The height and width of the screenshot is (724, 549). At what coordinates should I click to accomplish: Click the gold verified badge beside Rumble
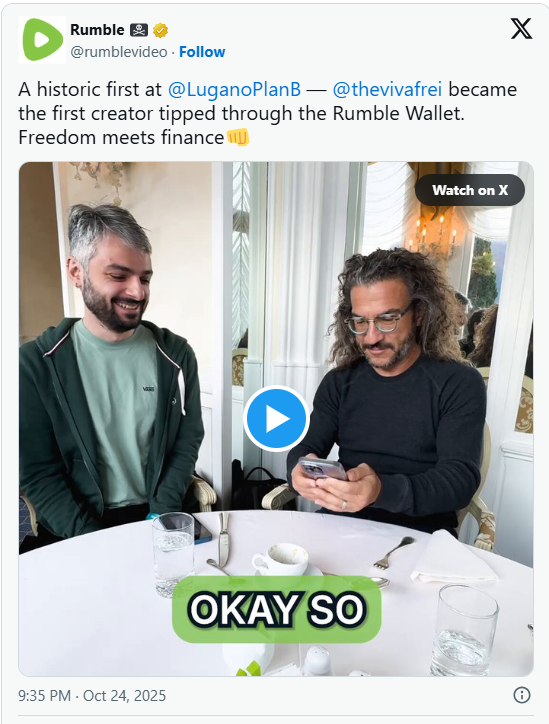point(160,30)
